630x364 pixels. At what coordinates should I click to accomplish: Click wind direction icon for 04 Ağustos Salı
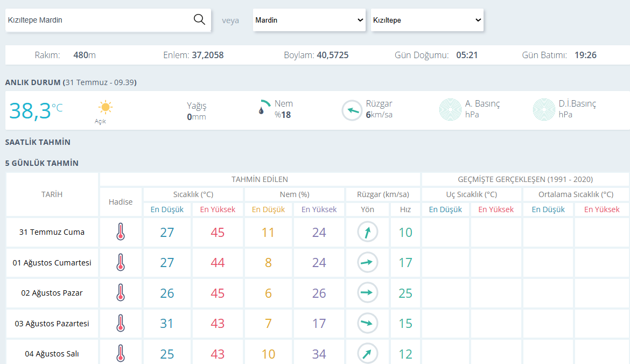(368, 354)
